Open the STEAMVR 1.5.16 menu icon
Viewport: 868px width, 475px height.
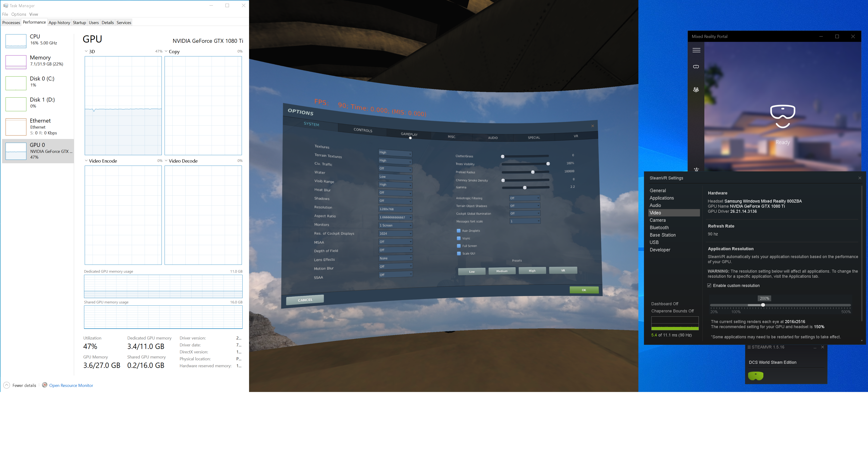tap(749, 347)
